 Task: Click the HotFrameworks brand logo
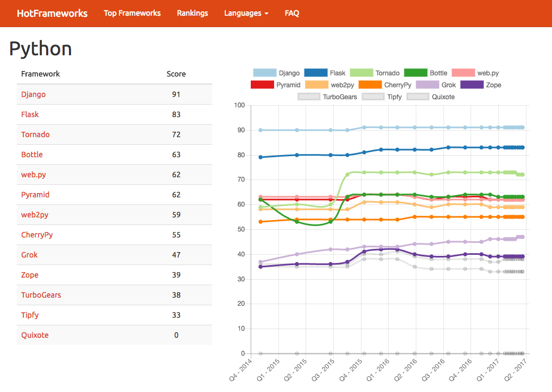pyautogui.click(x=52, y=13)
